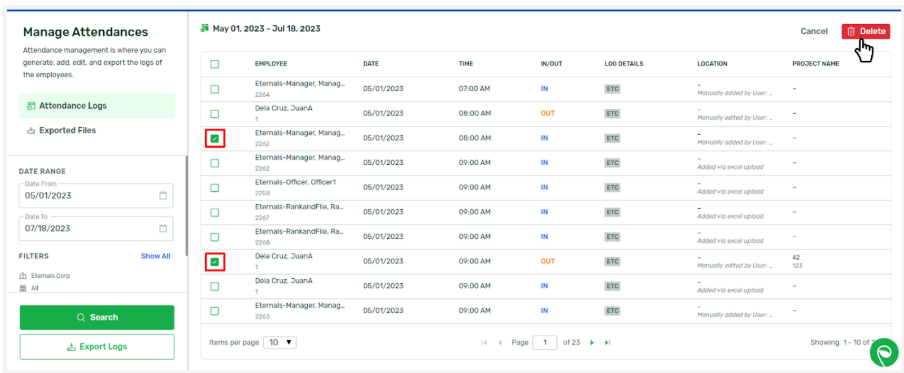Uncheck Dela Cruz 09:00 AM OUT row
The image size is (904, 373).
(214, 262)
